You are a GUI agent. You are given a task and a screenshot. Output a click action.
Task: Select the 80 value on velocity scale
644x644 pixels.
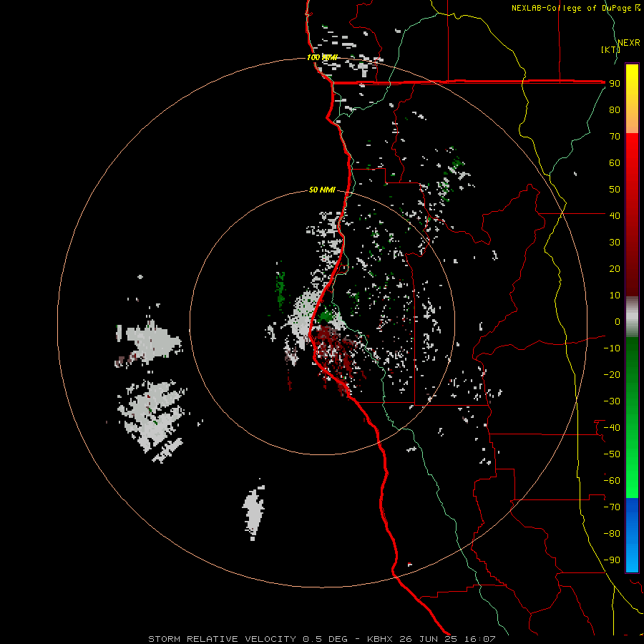[615, 109]
